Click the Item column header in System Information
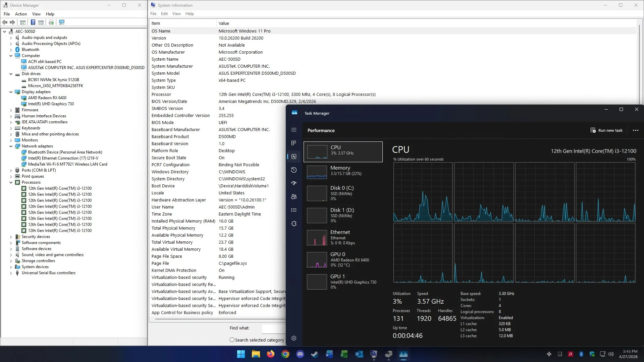Image resolution: width=644 pixels, height=362 pixels. pyautogui.click(x=183, y=23)
